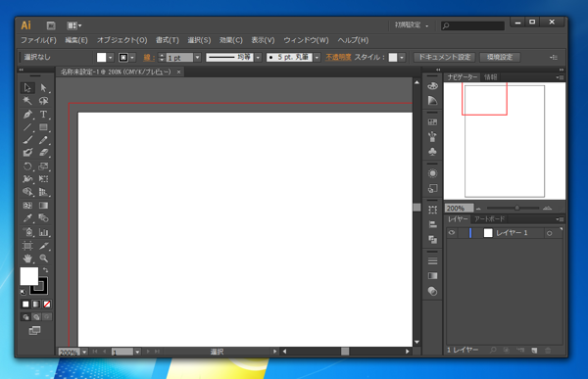The height and width of the screenshot is (379, 588).
Task: Select the Slice tool
Action: point(43,246)
